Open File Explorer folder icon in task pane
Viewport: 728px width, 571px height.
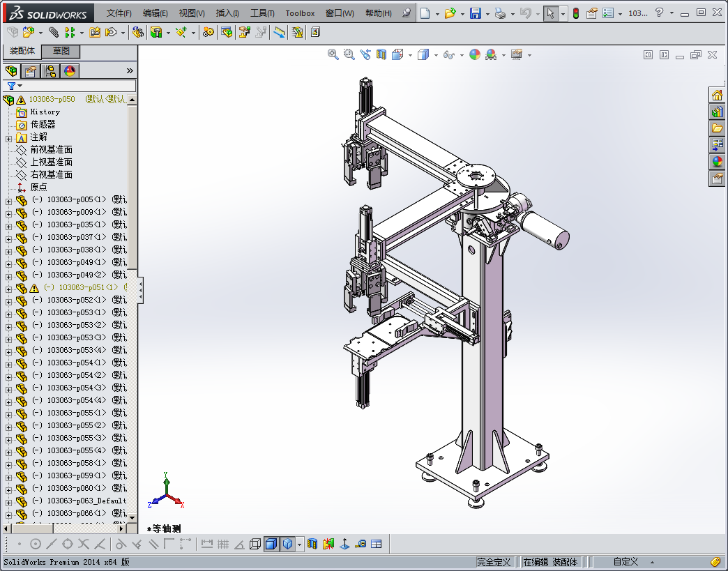tap(717, 128)
